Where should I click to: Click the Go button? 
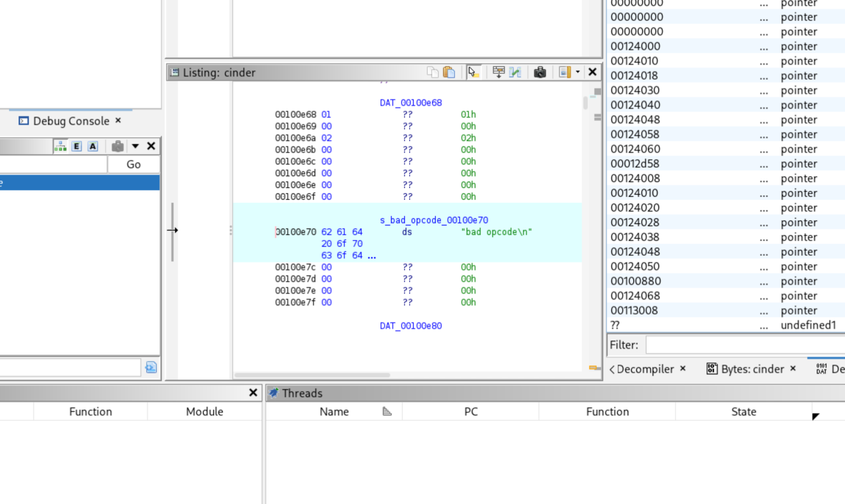tap(133, 165)
